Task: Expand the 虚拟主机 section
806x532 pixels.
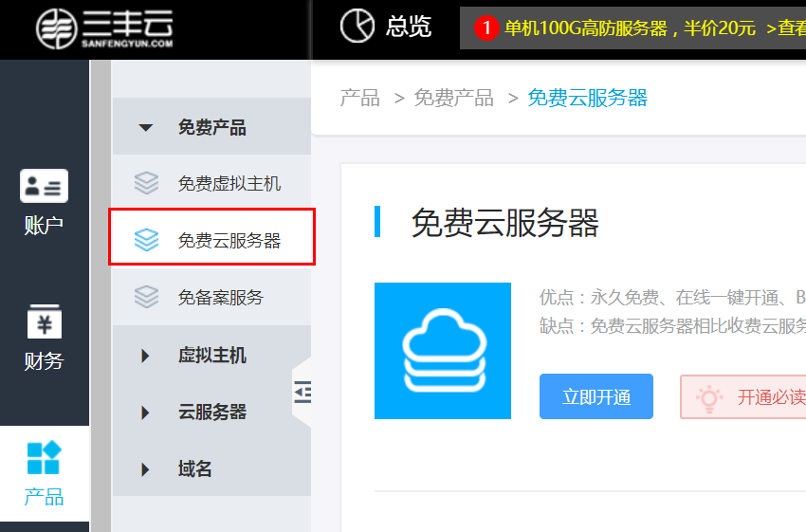Action: click(145, 356)
